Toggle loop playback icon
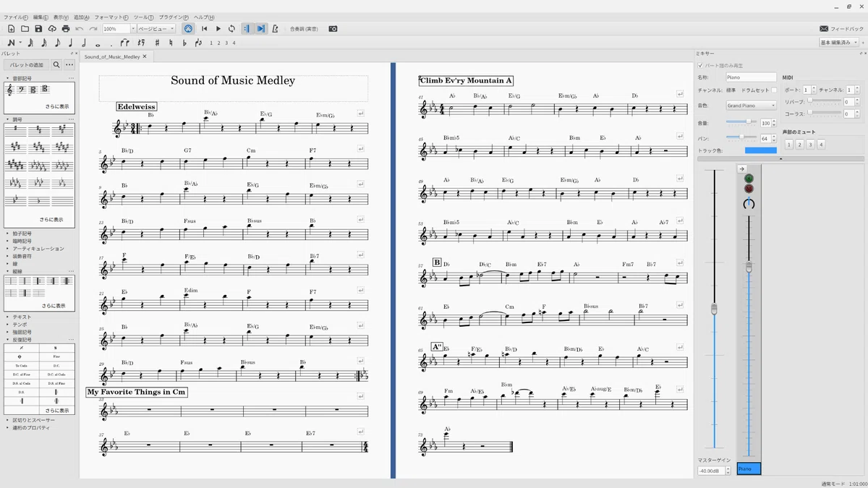This screenshot has width=868, height=488. pyautogui.click(x=231, y=29)
